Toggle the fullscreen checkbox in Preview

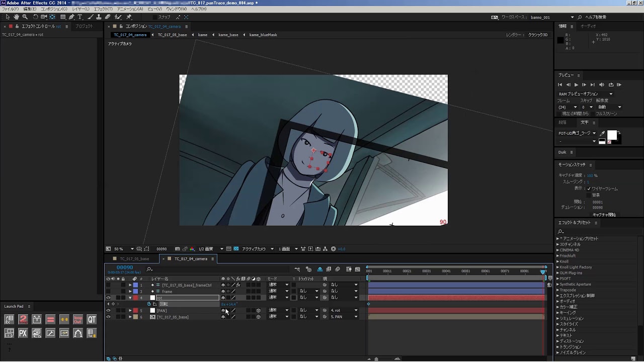(593, 114)
